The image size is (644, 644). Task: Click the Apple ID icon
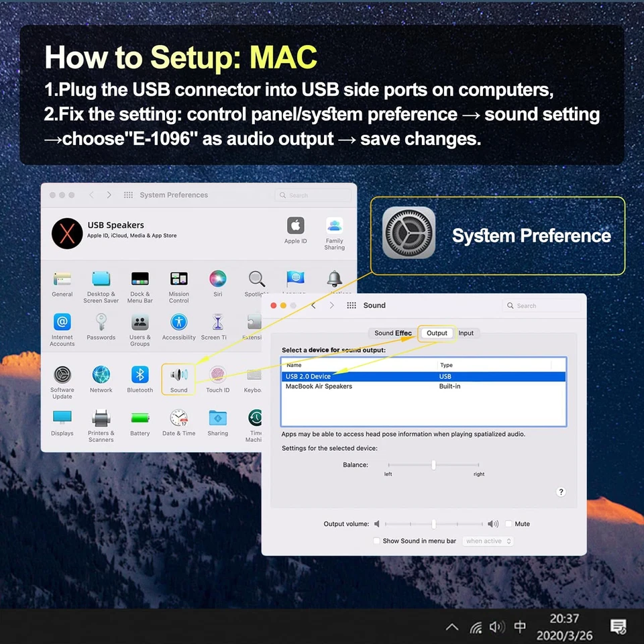(296, 227)
